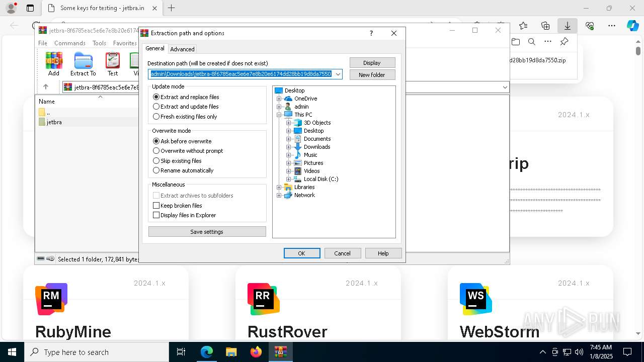Pin the downloads panel
This screenshot has width=644, height=362.
[x=565, y=42]
